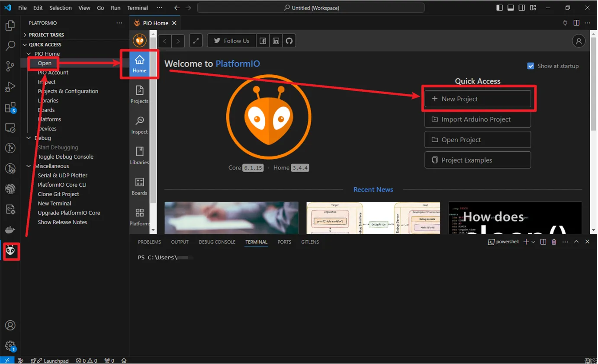598x364 pixels.
Task: Click the New Project button
Action: point(478,99)
